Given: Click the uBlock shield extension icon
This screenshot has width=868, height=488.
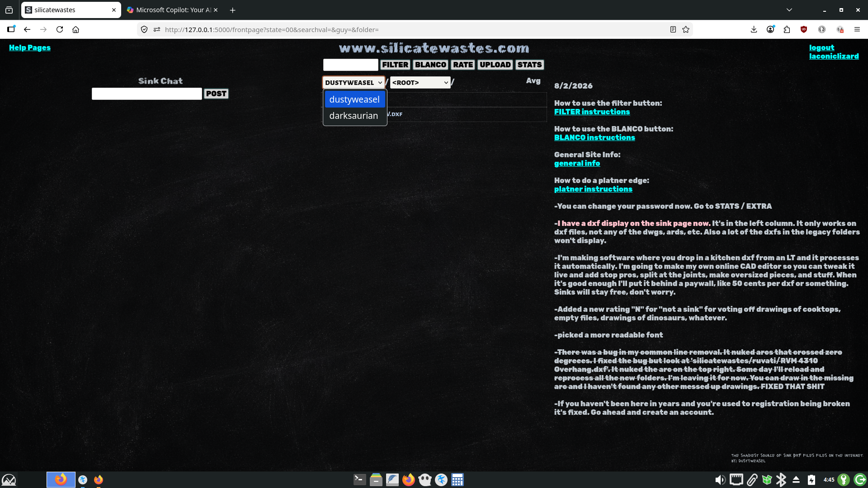Looking at the screenshot, I should coord(804,29).
